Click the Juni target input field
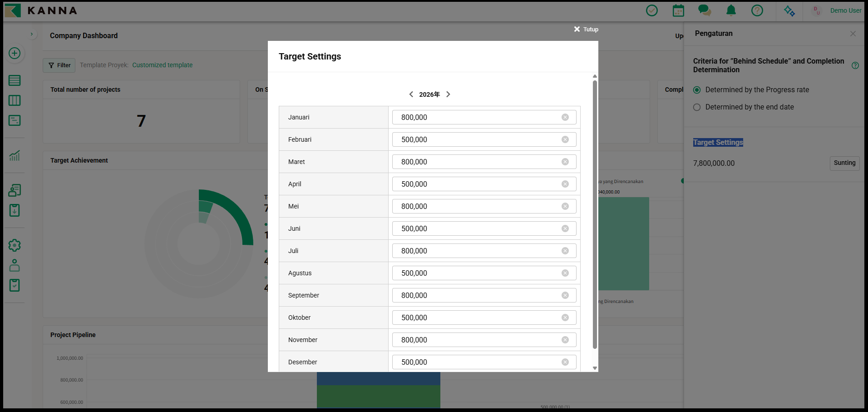Screen dimensions: 868x412 pyautogui.click(x=477, y=228)
